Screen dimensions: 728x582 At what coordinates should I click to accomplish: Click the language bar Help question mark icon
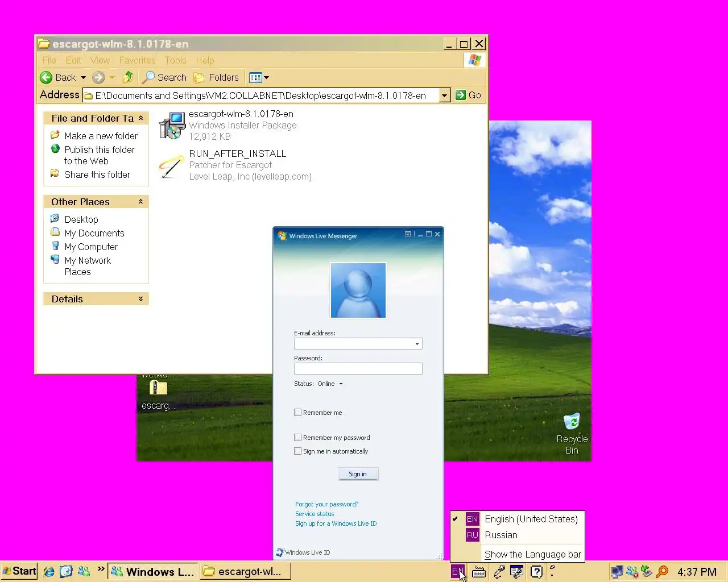point(536,572)
